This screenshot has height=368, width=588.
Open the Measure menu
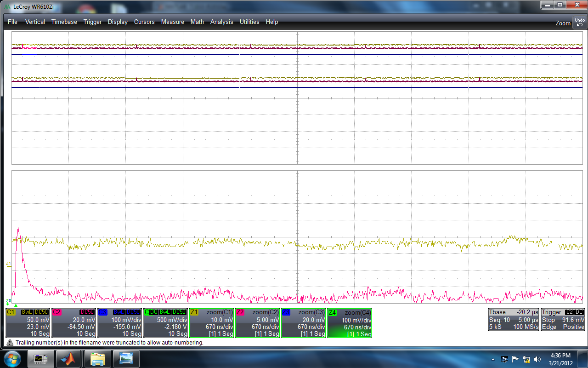[x=172, y=22]
